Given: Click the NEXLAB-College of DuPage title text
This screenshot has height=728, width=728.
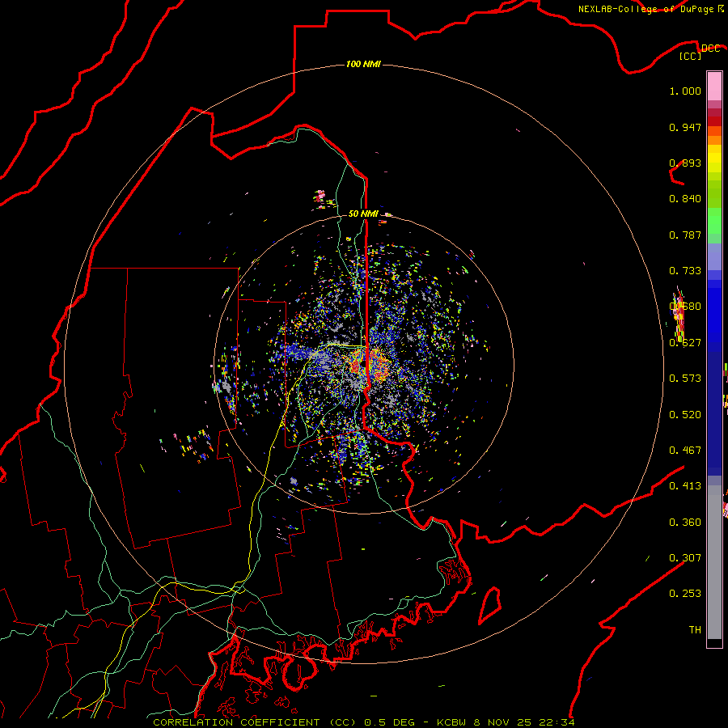Looking at the screenshot, I should pyautogui.click(x=650, y=9).
